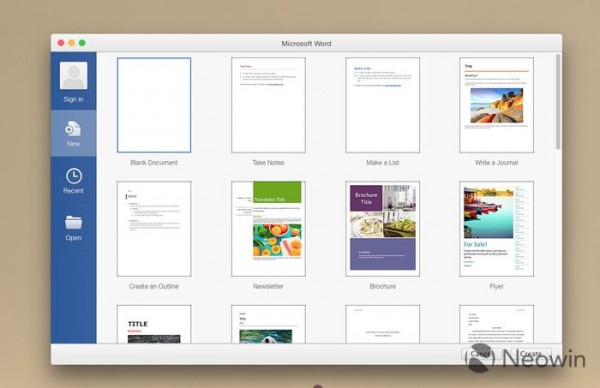
Task: Click the Brochure label text
Action: pos(383,286)
